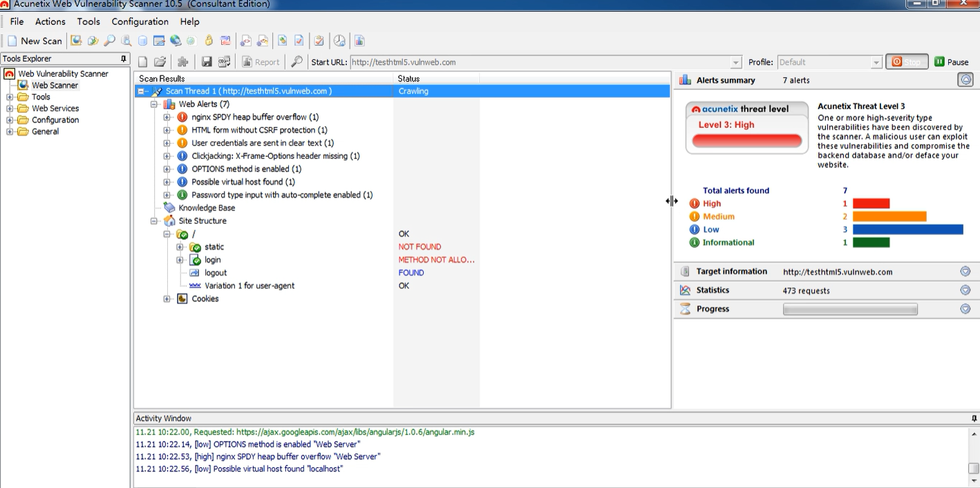Expand the static folder in Site Structure
Screen dimensions: 980x488
pyautogui.click(x=180, y=247)
